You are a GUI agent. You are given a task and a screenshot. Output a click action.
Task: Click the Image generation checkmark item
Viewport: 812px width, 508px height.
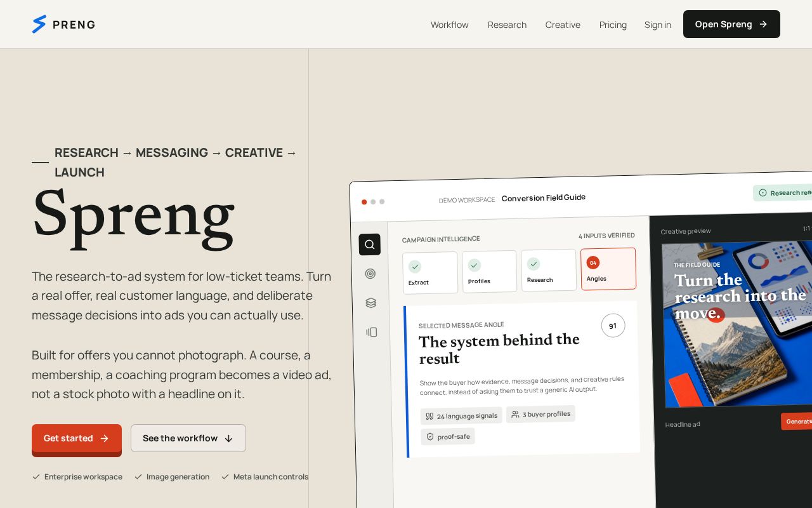171,477
